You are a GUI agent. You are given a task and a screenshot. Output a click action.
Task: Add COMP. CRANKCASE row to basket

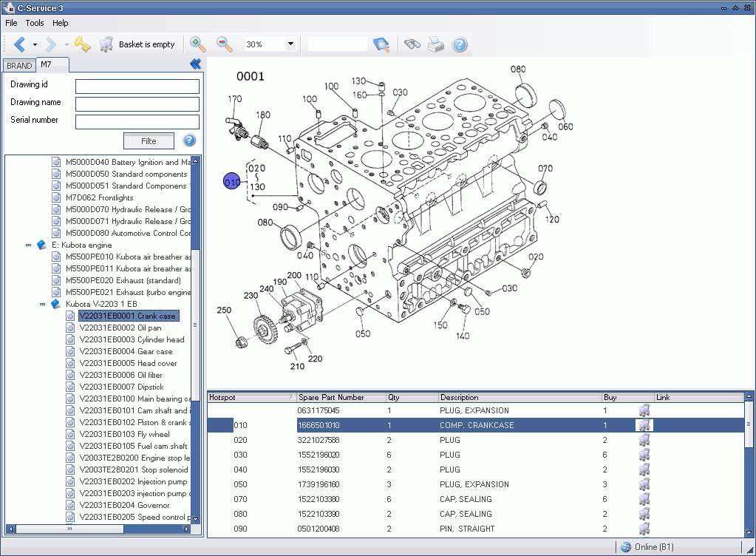[644, 425]
